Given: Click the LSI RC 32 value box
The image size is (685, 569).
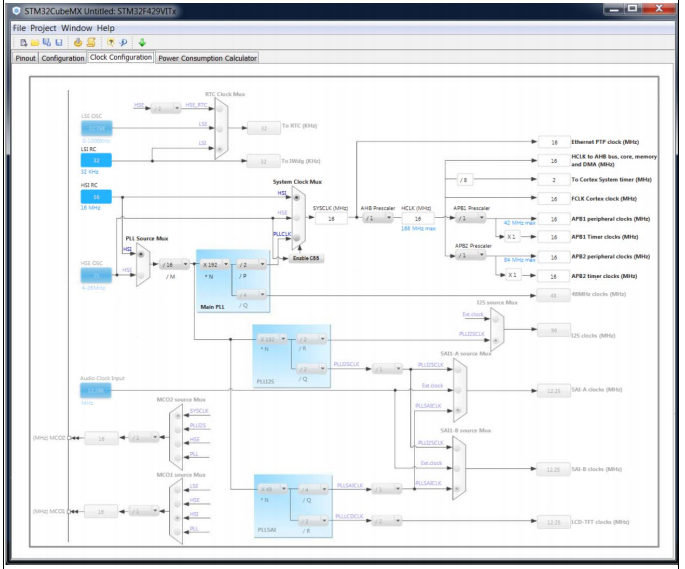Looking at the screenshot, I should click(96, 160).
